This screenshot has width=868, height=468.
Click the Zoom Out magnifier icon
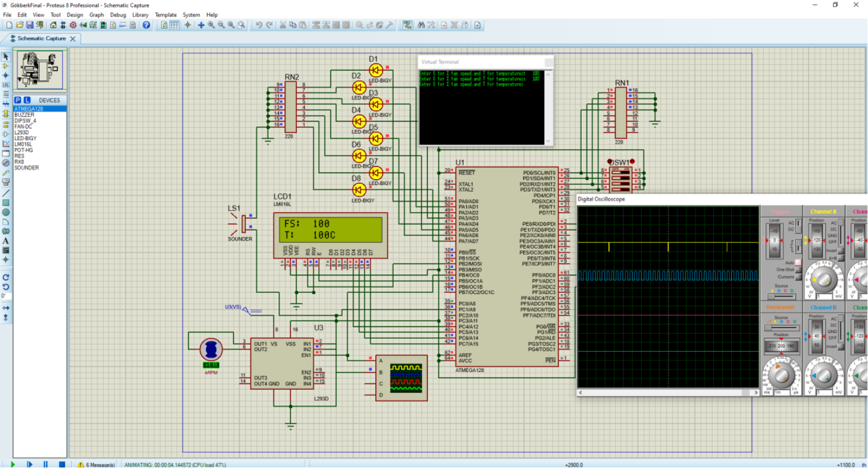tap(221, 25)
